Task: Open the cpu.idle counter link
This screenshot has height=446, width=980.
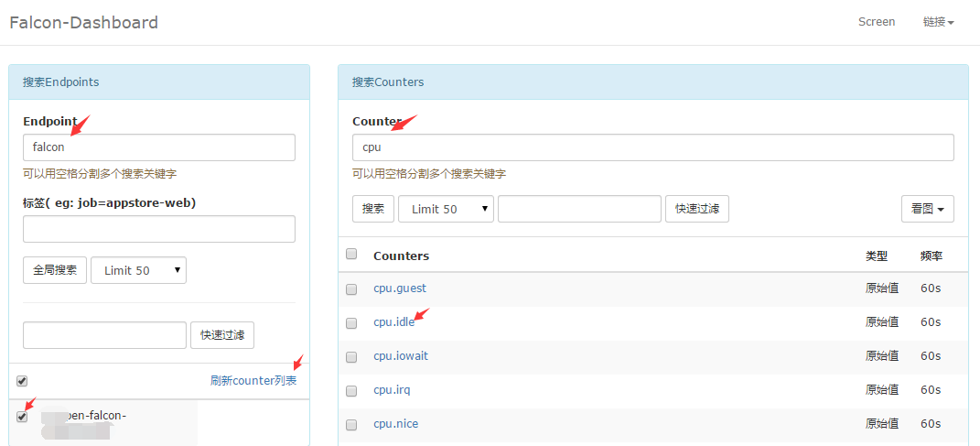Action: point(393,322)
